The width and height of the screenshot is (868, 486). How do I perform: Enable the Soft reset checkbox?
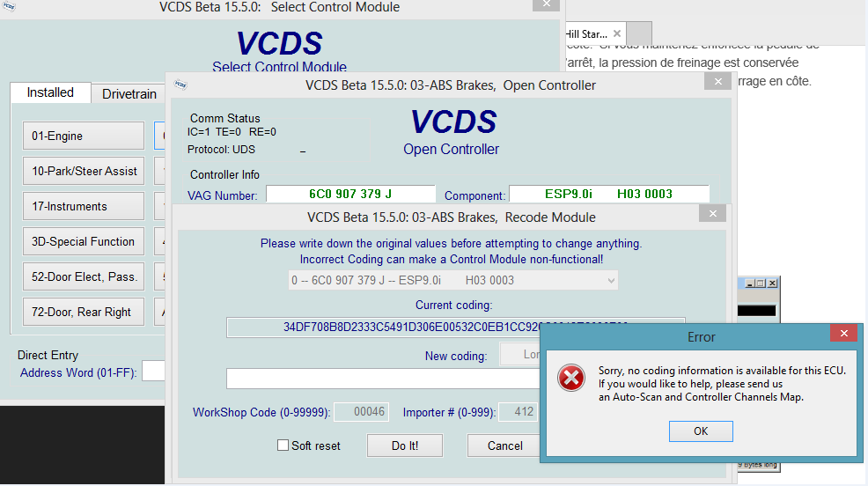pyautogui.click(x=283, y=445)
